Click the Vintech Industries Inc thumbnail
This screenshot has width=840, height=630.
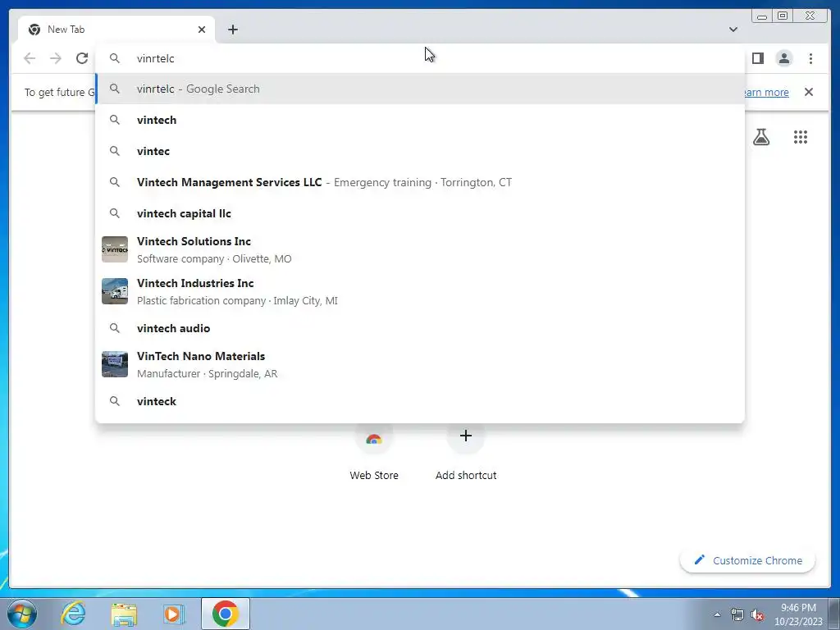click(x=115, y=291)
